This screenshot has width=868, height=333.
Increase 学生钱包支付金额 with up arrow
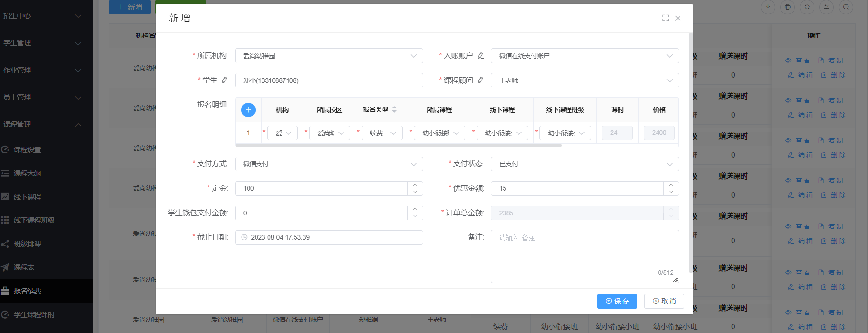(415, 210)
